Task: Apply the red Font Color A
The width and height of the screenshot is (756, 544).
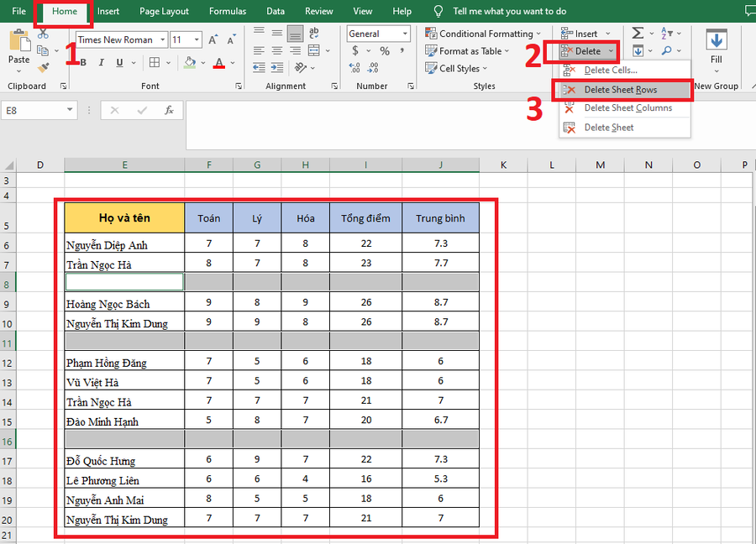Action: pos(219,63)
